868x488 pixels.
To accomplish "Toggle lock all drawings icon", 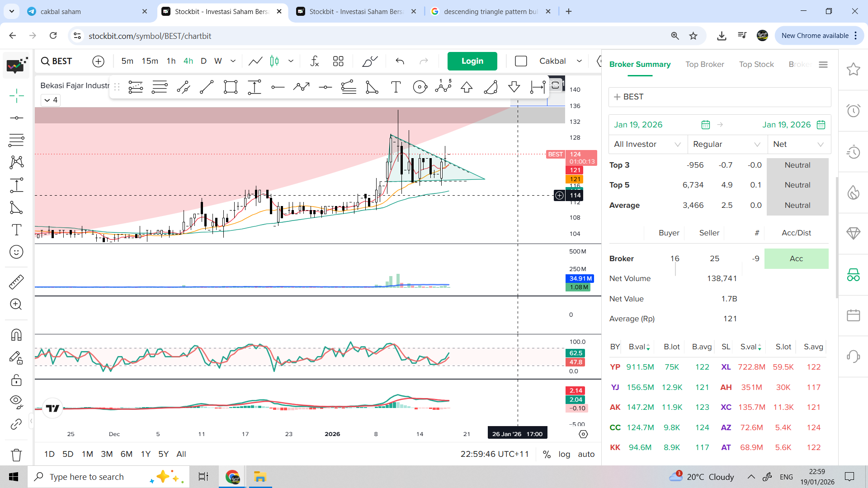I will pyautogui.click(x=17, y=380).
